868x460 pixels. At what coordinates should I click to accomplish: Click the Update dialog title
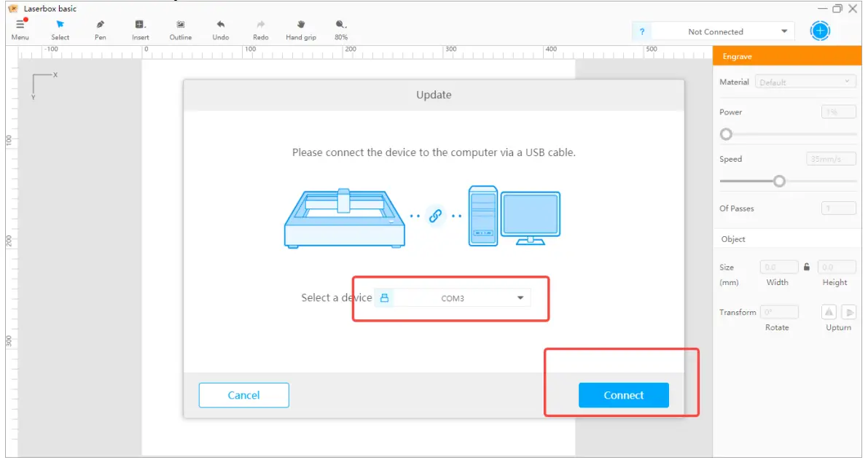pos(434,95)
